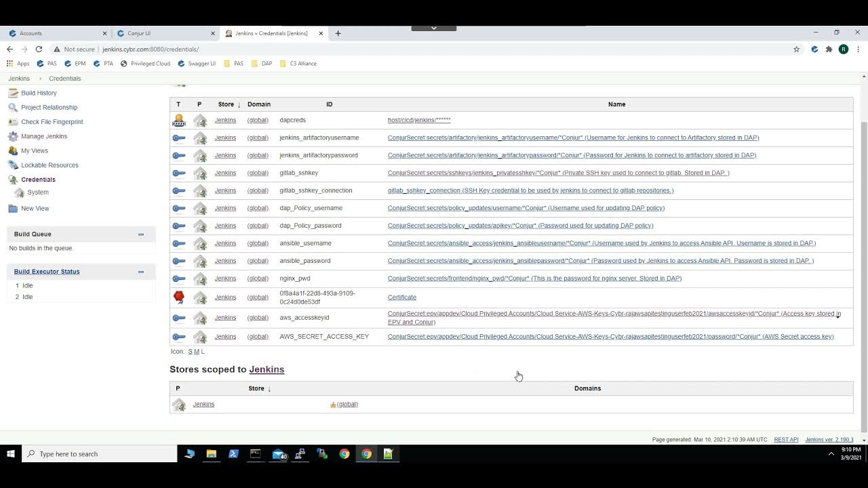The width and height of the screenshot is (868, 488).
Task: Open PowerShell from taskbar
Action: pyautogui.click(x=233, y=454)
